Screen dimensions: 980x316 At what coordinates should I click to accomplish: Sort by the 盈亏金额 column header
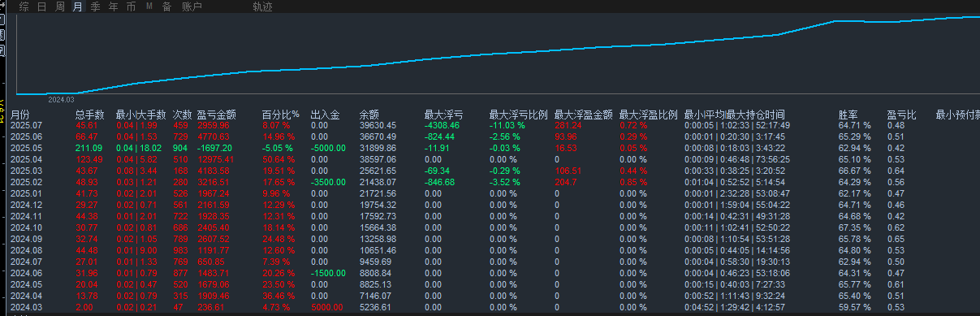coord(216,115)
